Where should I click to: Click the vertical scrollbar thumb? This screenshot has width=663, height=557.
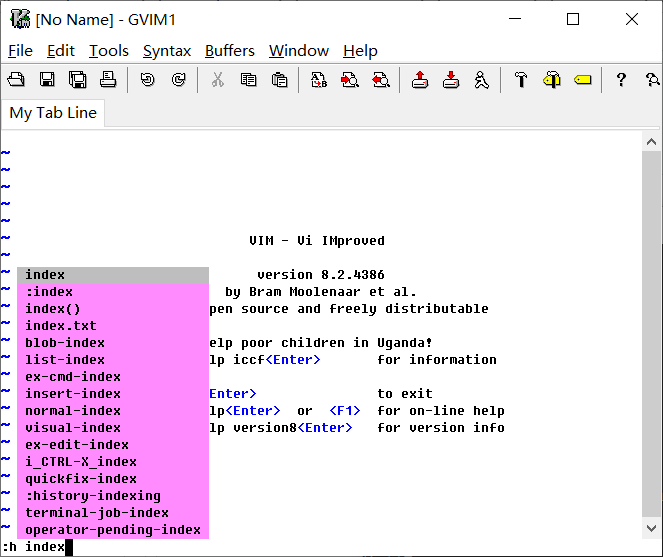(651, 334)
